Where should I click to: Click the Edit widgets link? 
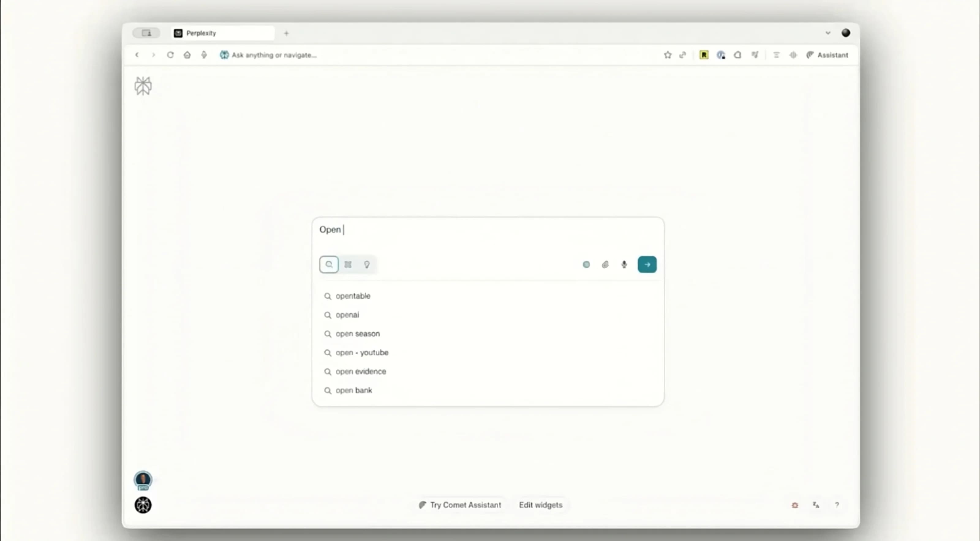540,505
